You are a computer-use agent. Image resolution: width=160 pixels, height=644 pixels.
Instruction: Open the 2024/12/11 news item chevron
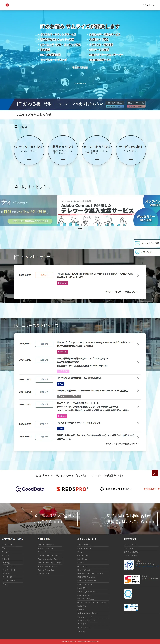pyautogui.click(x=138, y=362)
